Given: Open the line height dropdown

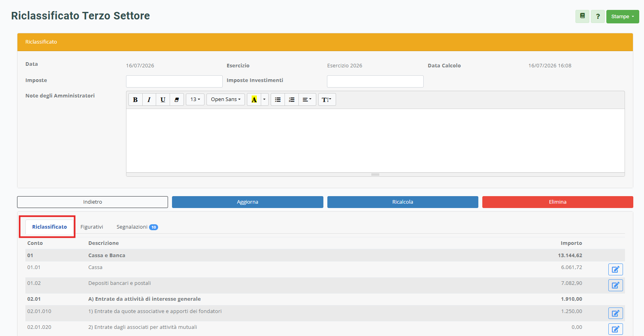Looking at the screenshot, I should coord(327,99).
